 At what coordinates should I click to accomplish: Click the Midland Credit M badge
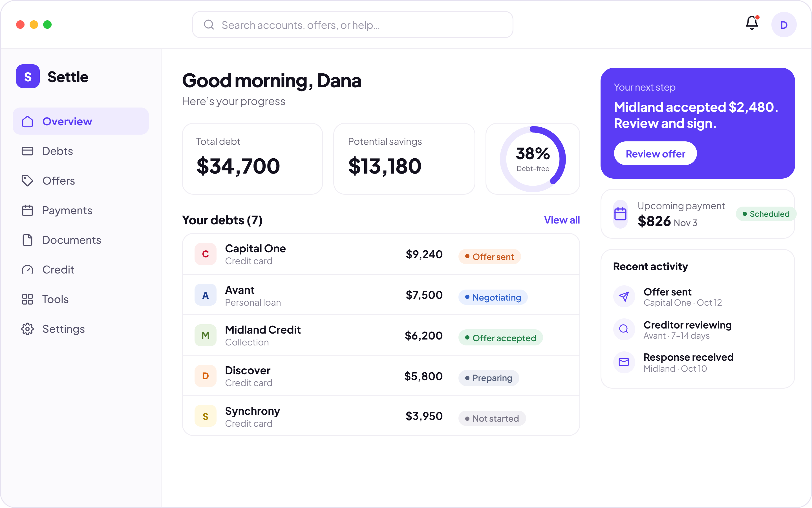point(205,335)
